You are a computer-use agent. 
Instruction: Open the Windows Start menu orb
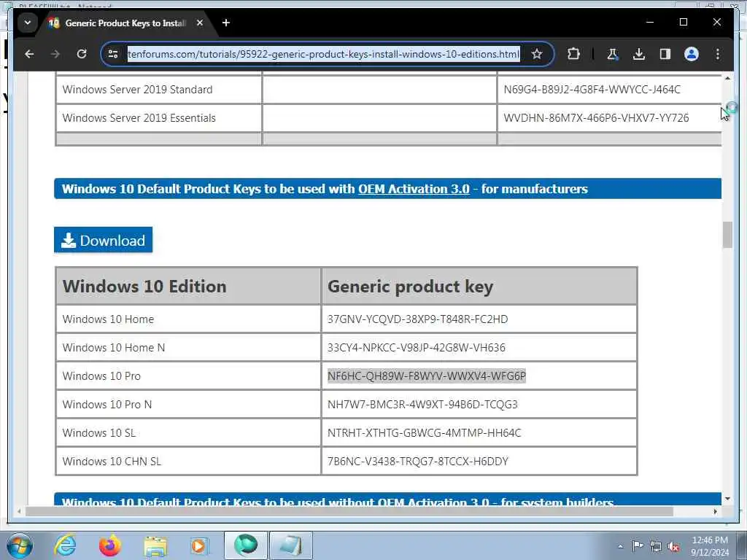point(20,545)
